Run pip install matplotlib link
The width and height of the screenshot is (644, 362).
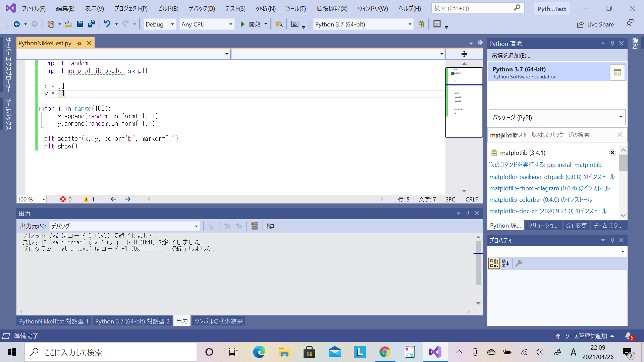point(545,165)
